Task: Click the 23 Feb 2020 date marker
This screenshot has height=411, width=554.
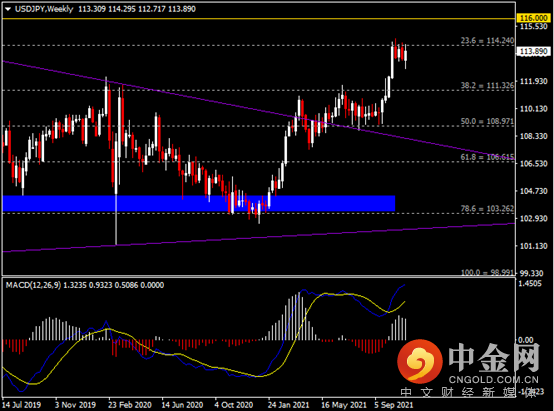Action: click(x=130, y=405)
